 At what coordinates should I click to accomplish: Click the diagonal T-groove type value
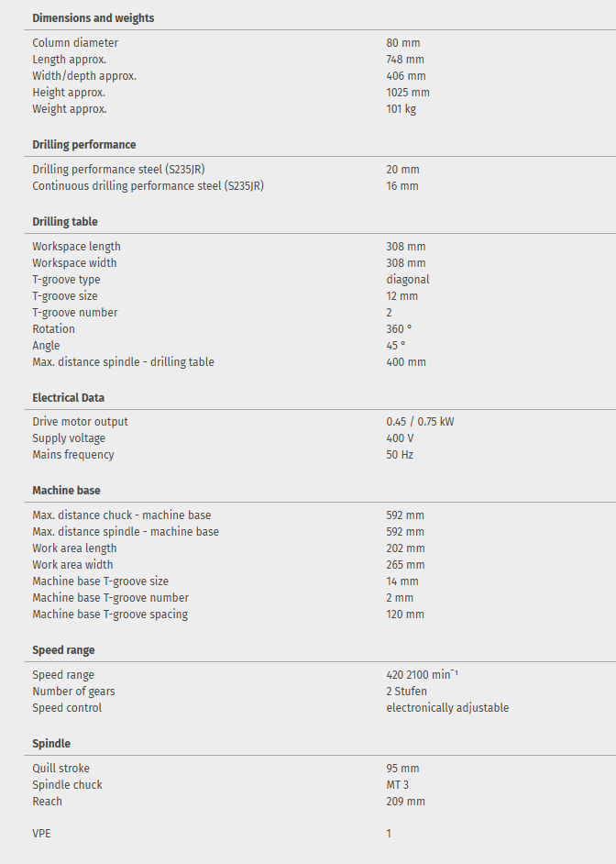click(x=408, y=280)
